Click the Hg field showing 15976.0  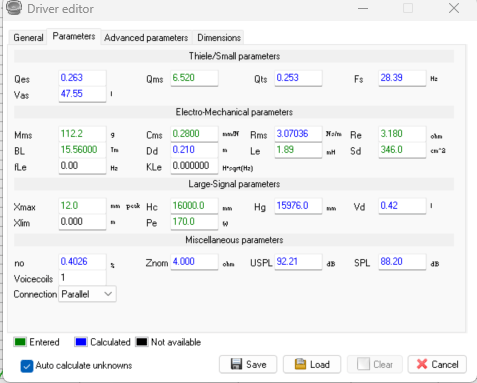(298, 206)
